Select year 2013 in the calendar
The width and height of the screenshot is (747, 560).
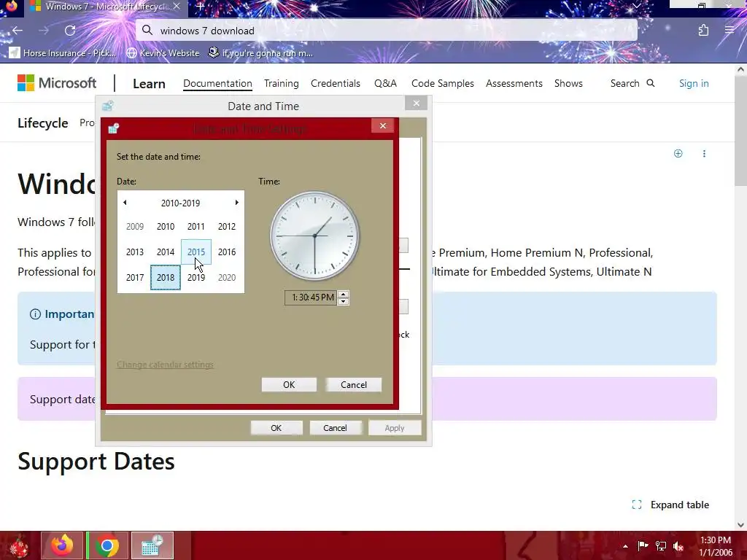click(x=135, y=252)
